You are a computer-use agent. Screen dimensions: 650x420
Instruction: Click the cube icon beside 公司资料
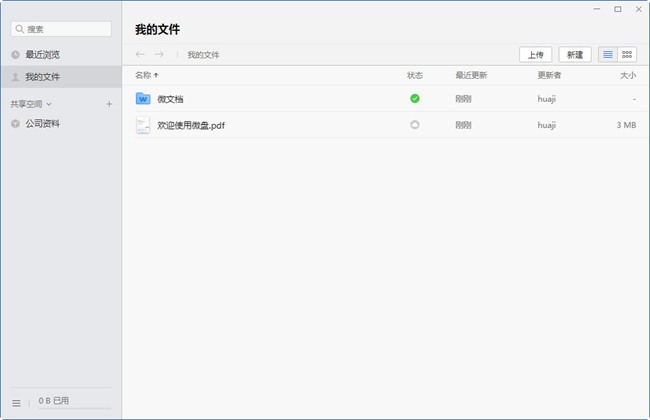15,124
